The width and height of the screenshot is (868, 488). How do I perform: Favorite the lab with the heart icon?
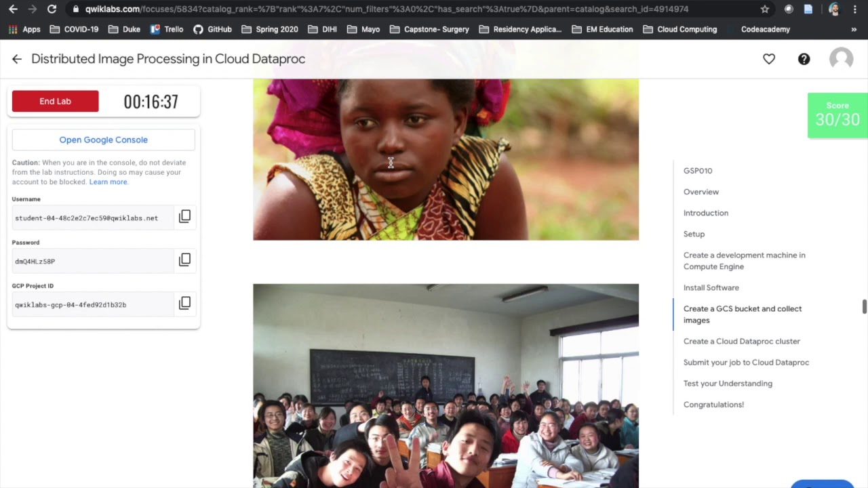click(769, 59)
